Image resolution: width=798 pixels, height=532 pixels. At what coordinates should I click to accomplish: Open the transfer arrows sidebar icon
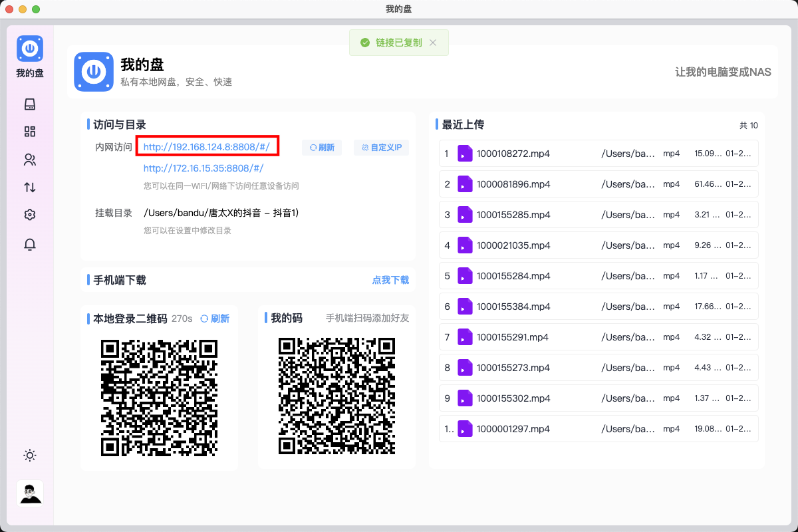30,188
